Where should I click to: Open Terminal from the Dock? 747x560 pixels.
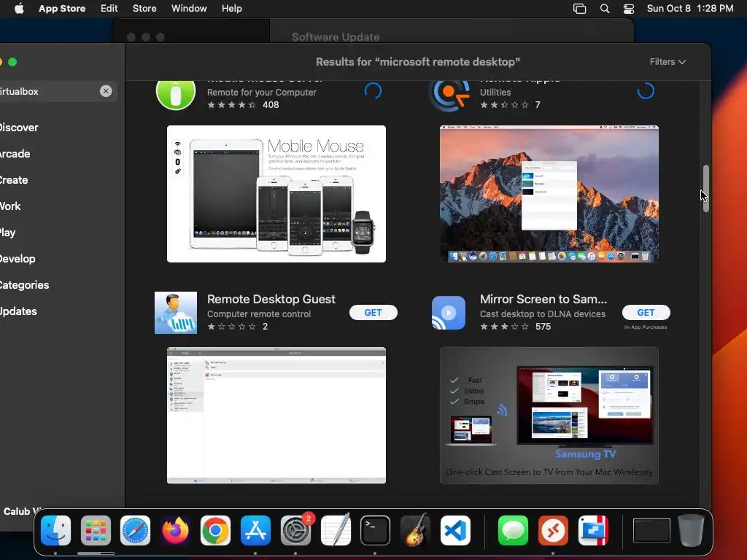pyautogui.click(x=376, y=531)
